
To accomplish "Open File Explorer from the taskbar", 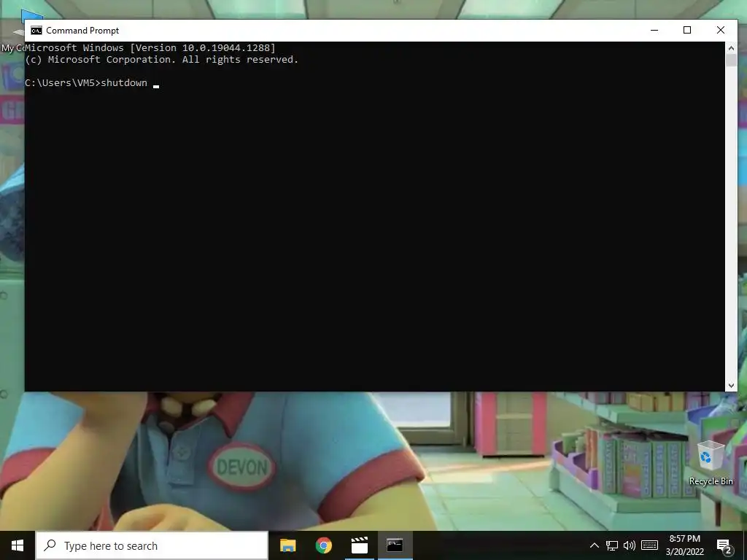I will [287, 545].
